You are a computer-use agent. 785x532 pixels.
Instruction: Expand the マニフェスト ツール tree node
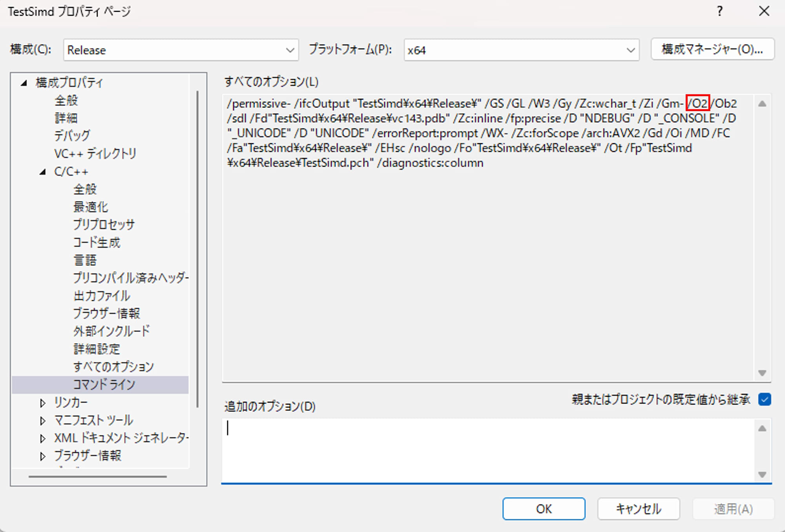[x=43, y=420]
